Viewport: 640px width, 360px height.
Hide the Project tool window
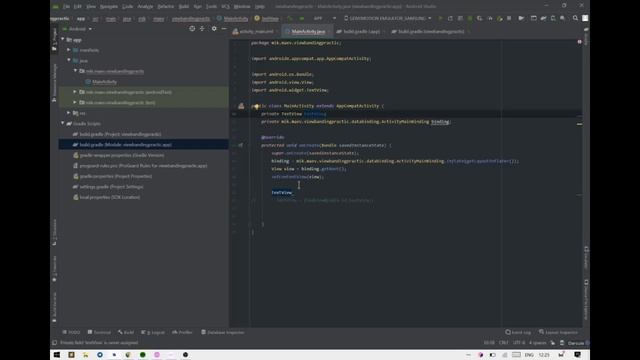[x=224, y=29]
